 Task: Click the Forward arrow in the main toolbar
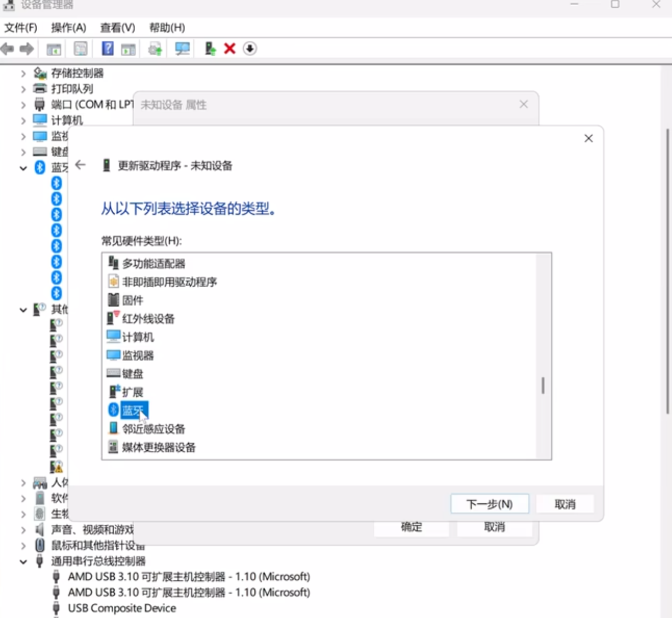pyautogui.click(x=27, y=49)
